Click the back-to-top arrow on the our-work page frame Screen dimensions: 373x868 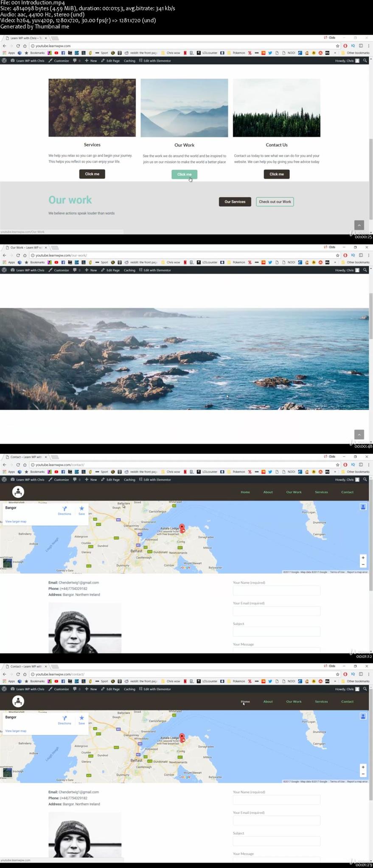pos(359,434)
